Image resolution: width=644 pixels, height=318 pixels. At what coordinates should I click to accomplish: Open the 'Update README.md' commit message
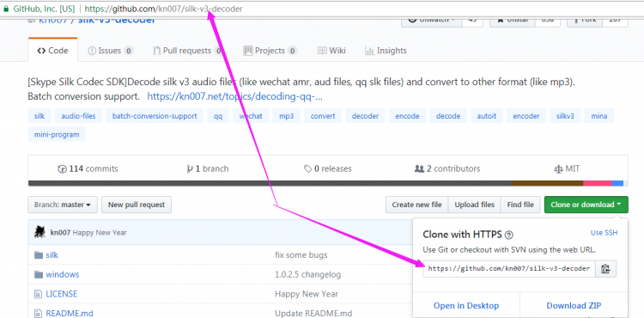tap(313, 314)
